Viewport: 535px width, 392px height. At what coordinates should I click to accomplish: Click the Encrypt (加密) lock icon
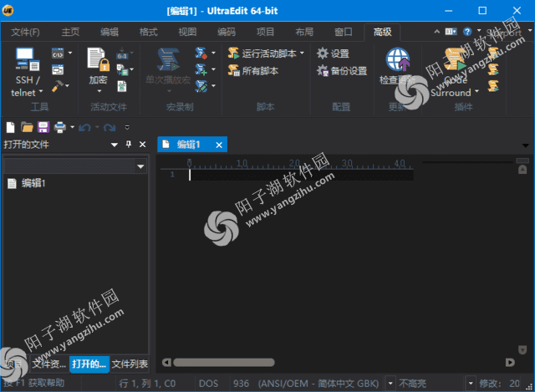click(99, 59)
